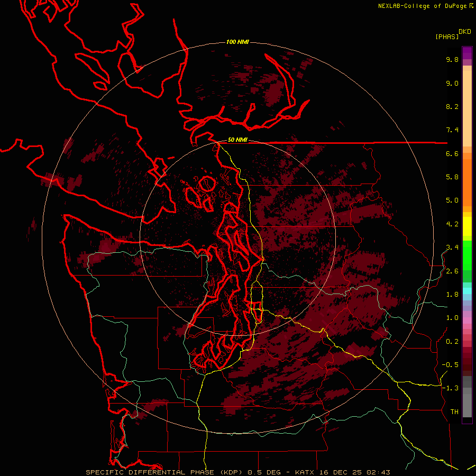Click the 9.0 scale value

[x=452, y=83]
